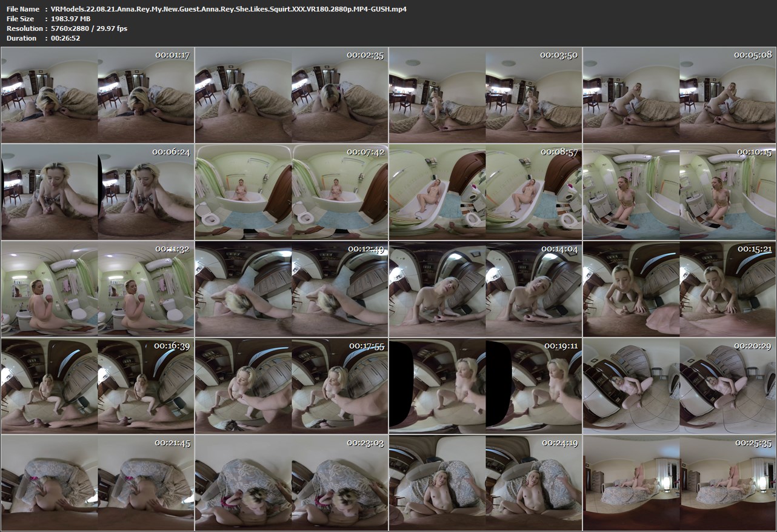
Task: Select the frame at 00:05:08
Action: point(679,95)
